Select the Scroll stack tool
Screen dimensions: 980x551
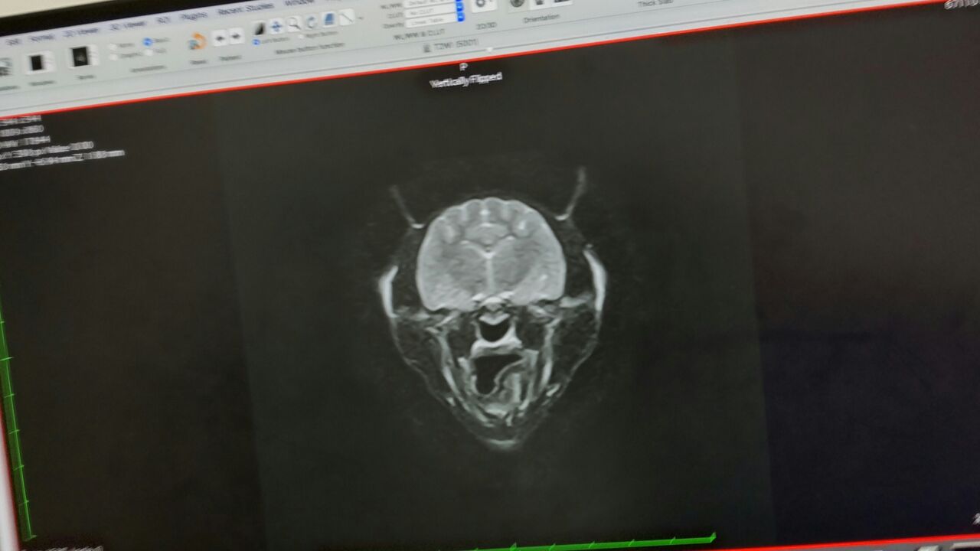[x=329, y=20]
